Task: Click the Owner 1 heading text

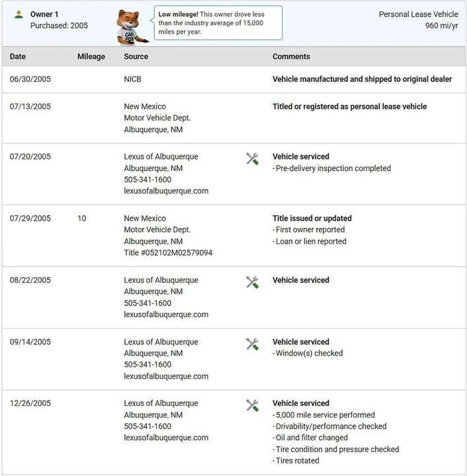Action: pos(44,15)
